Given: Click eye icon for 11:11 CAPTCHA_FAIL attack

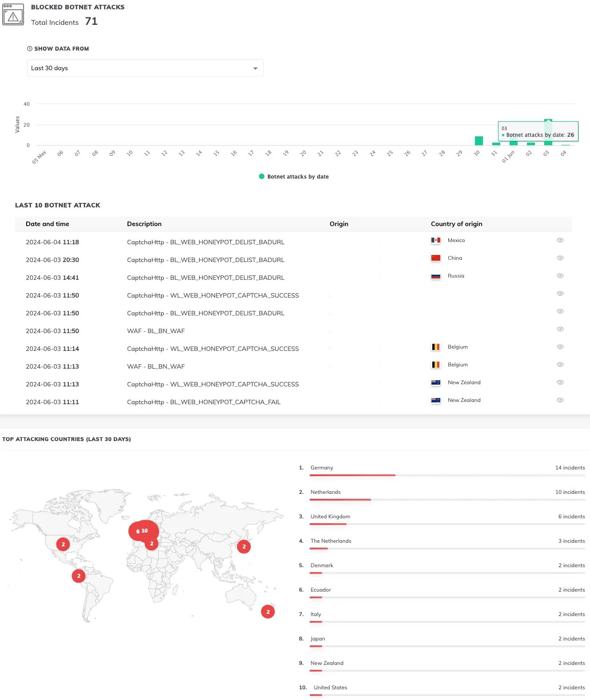Looking at the screenshot, I should [560, 400].
